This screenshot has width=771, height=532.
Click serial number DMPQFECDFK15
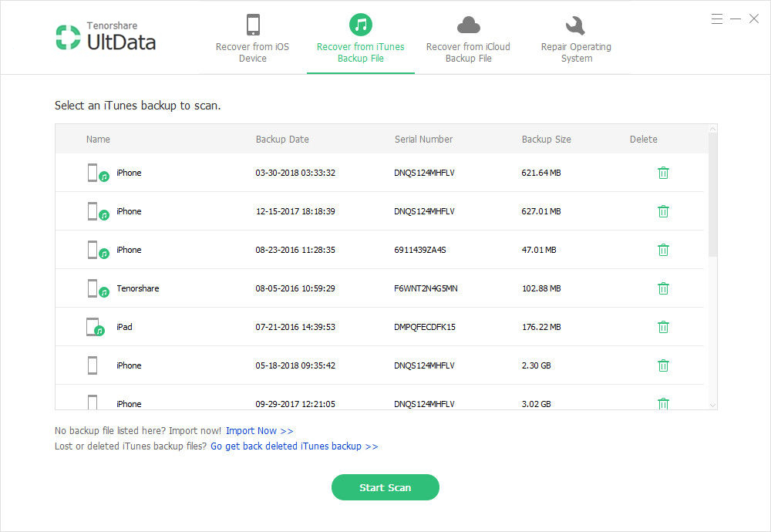click(x=424, y=326)
